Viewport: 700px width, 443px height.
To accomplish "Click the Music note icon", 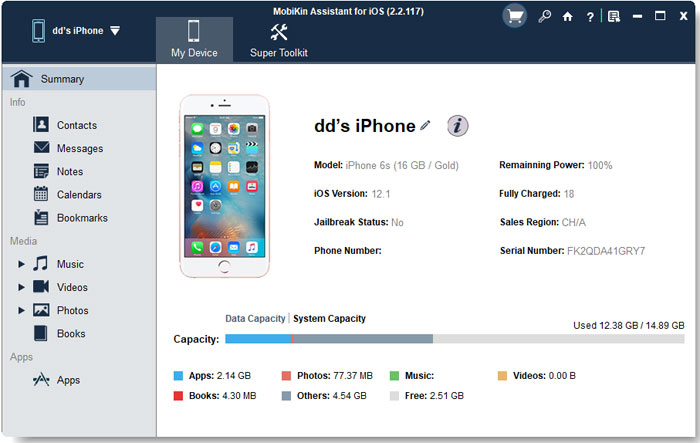I will coord(41,263).
